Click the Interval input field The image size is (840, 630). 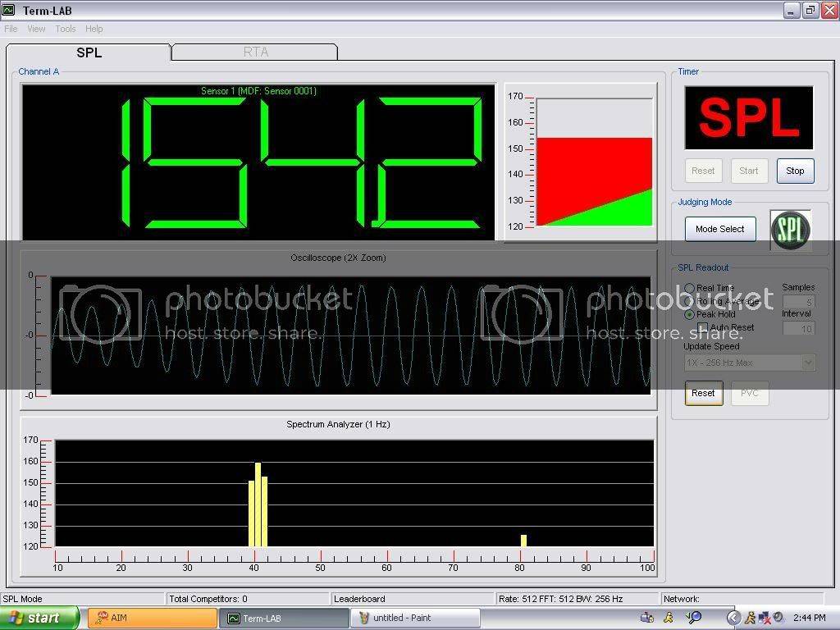click(x=799, y=328)
